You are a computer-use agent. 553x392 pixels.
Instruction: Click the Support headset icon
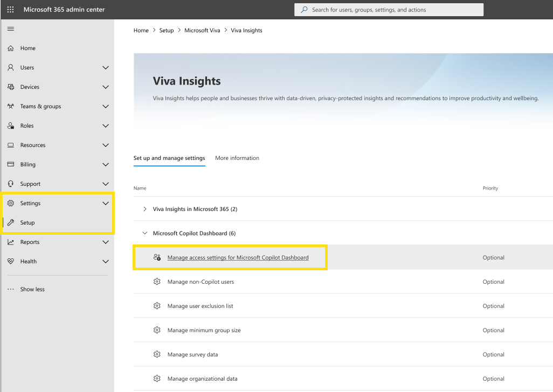click(11, 184)
